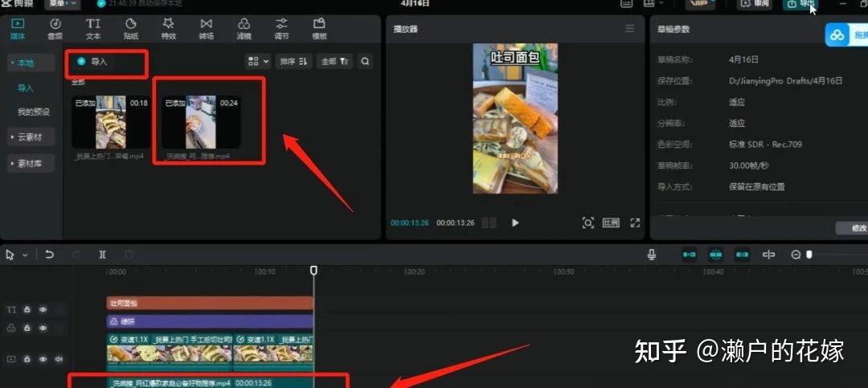Lock the text track
This screenshot has width=868, height=388.
point(27,310)
